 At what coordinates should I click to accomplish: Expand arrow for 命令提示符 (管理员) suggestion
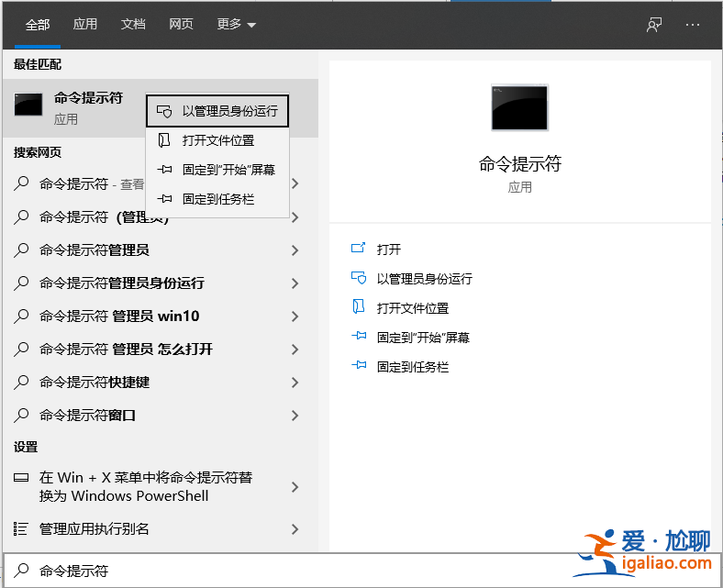click(x=295, y=217)
